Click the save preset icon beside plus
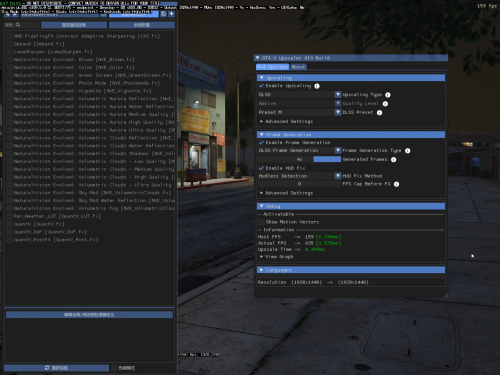This screenshot has height=375, width=500. 163,14
